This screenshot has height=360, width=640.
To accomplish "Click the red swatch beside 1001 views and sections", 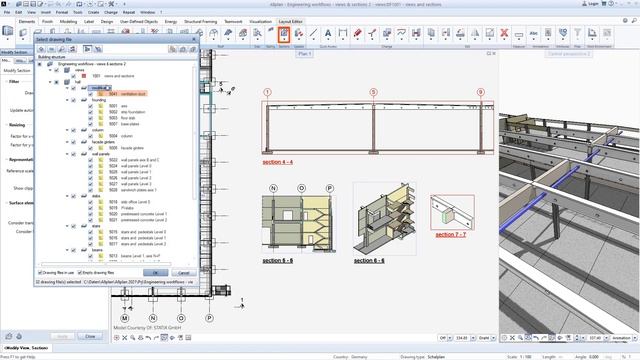I will [84, 76].
